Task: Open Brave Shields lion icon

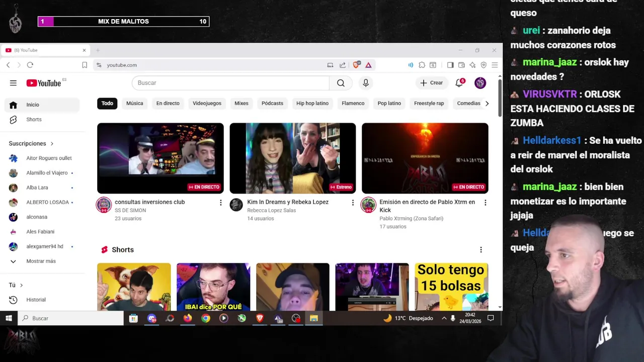Action: pyautogui.click(x=357, y=65)
